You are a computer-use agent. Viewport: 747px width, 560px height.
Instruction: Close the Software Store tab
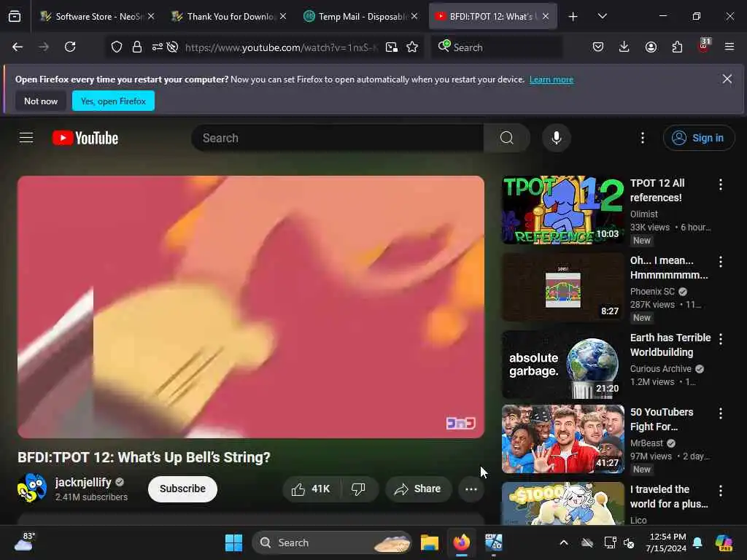tap(151, 16)
